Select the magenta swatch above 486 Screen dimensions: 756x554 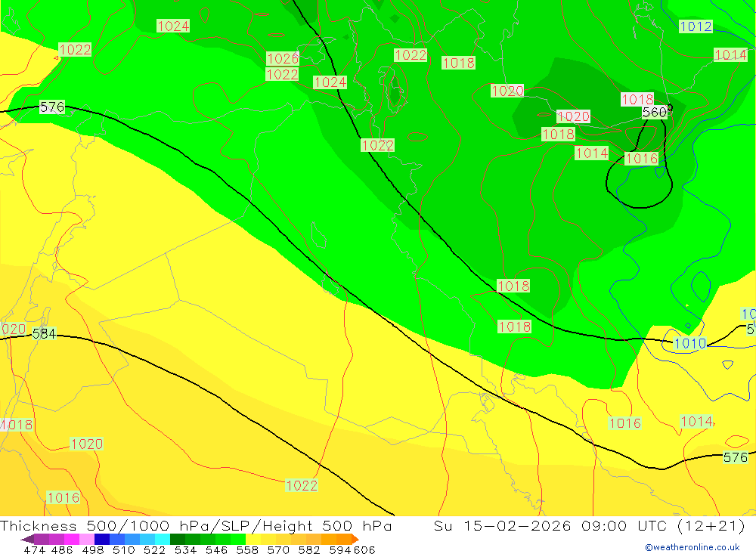pos(72,540)
